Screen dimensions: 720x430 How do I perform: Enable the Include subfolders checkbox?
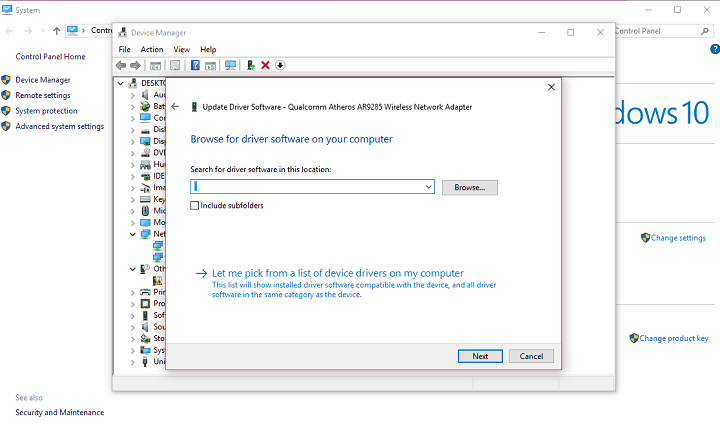195,205
